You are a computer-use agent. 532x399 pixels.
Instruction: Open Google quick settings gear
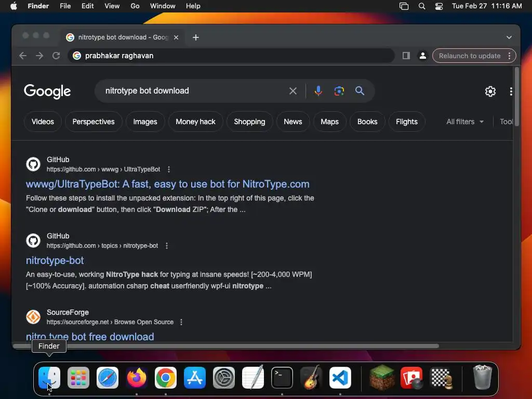[490, 91]
